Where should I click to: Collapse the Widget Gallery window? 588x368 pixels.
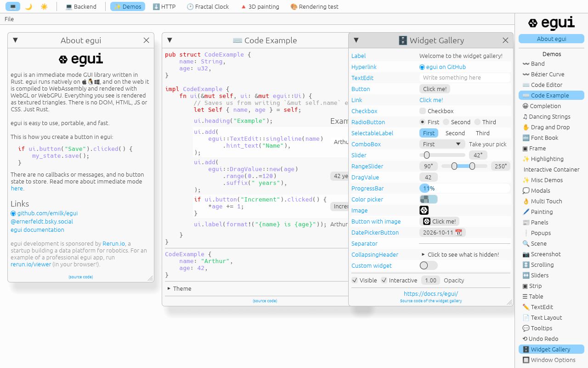pos(356,40)
